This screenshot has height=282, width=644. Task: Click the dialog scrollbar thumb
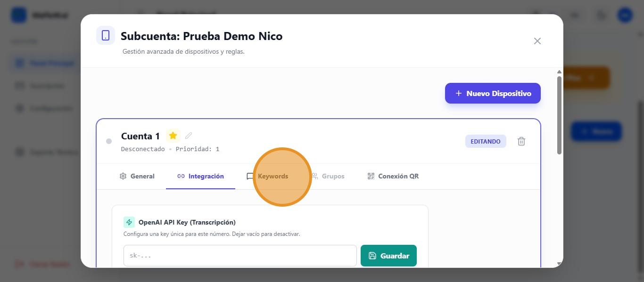pos(559,114)
